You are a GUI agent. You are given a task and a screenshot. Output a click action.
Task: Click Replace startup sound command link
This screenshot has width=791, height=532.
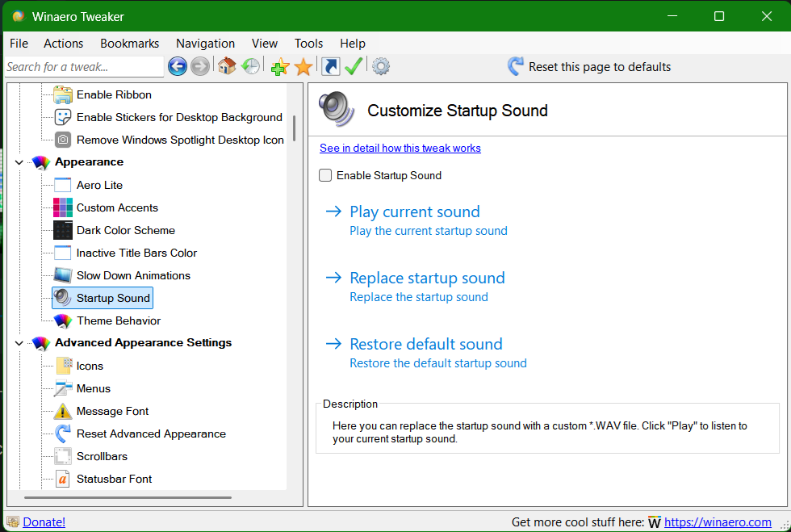415,287
